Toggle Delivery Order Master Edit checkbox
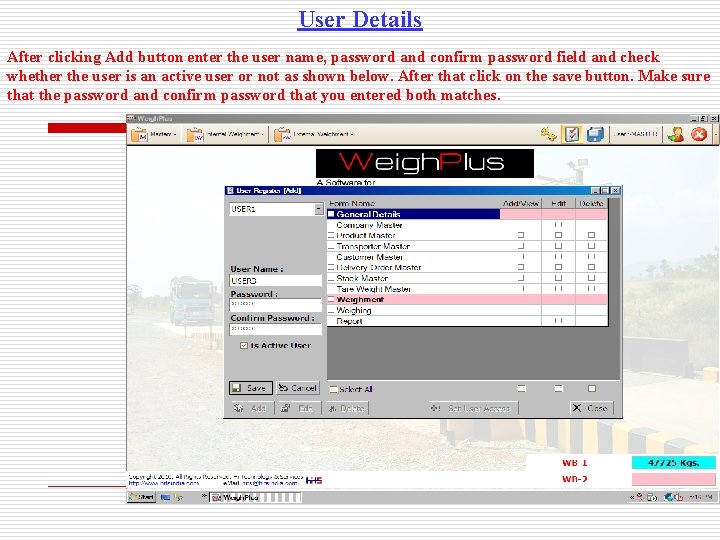Viewport: 720px width, 540px height. (558, 267)
